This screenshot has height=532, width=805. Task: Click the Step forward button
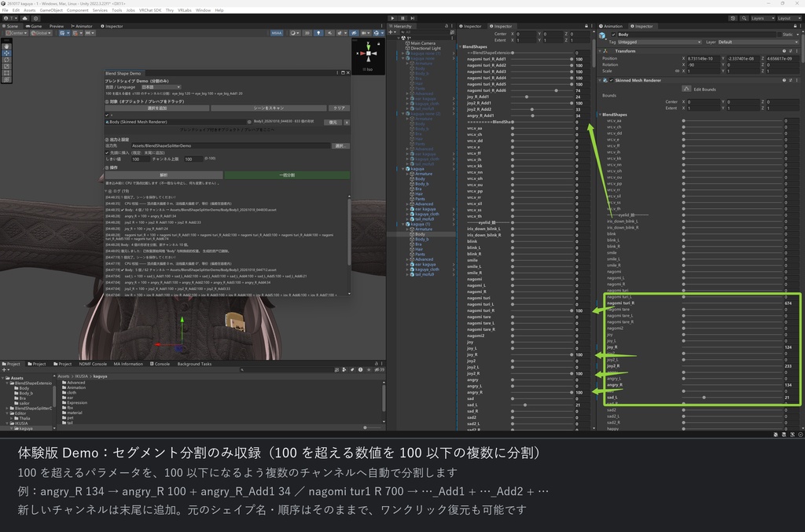tap(412, 18)
